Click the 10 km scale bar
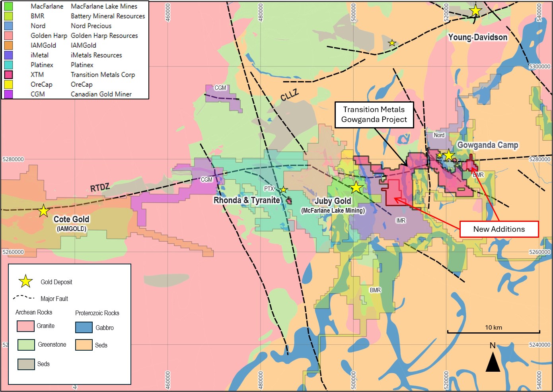This screenshot has height=392, width=553. click(494, 331)
